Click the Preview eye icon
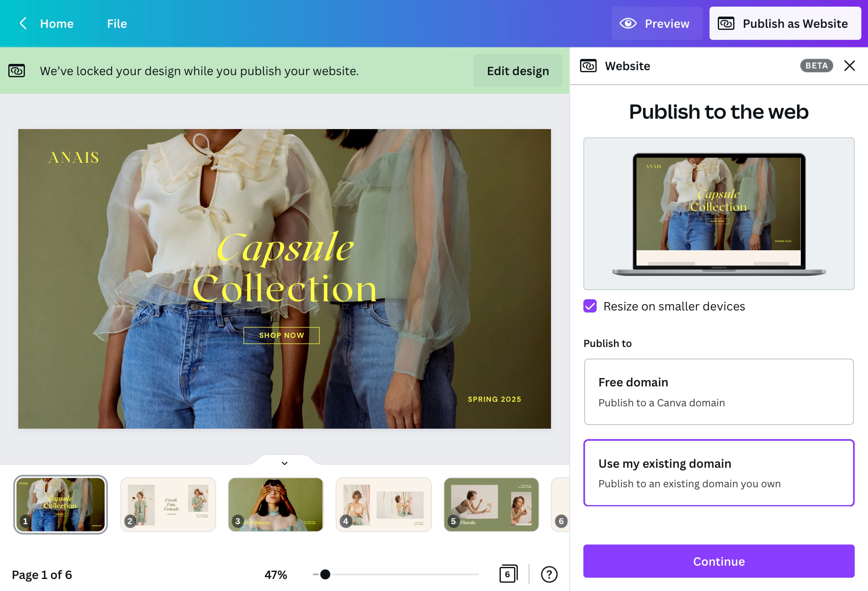868x591 pixels. [x=629, y=23]
